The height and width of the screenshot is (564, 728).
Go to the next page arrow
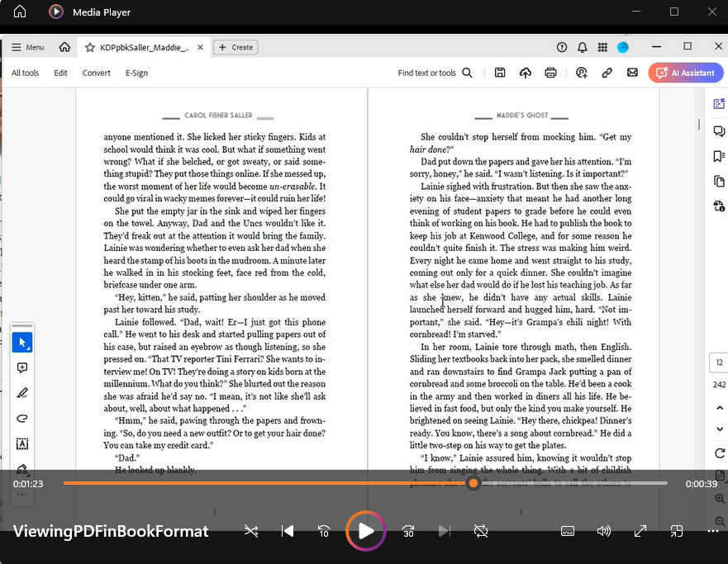click(719, 429)
